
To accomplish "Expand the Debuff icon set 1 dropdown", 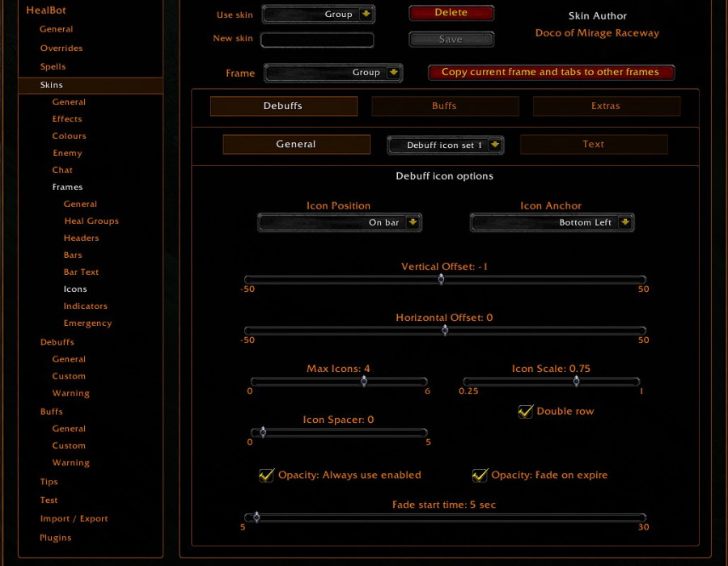I will point(445,145).
